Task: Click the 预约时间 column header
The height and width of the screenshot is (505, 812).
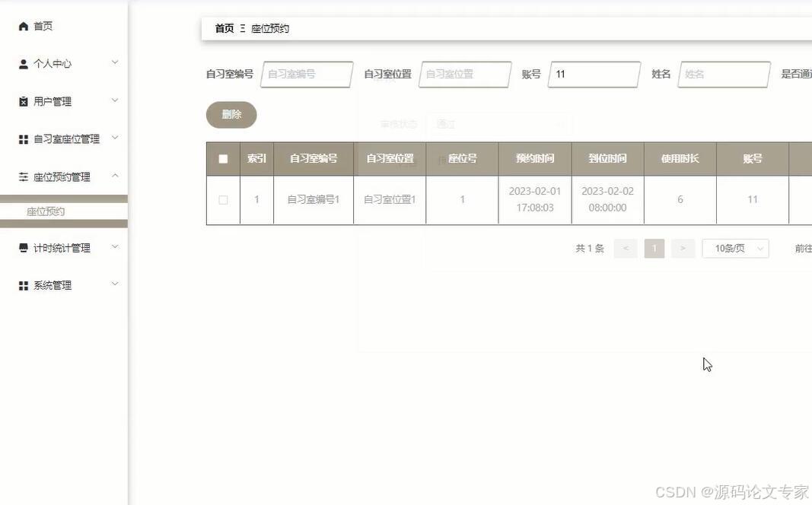Action: (x=535, y=159)
